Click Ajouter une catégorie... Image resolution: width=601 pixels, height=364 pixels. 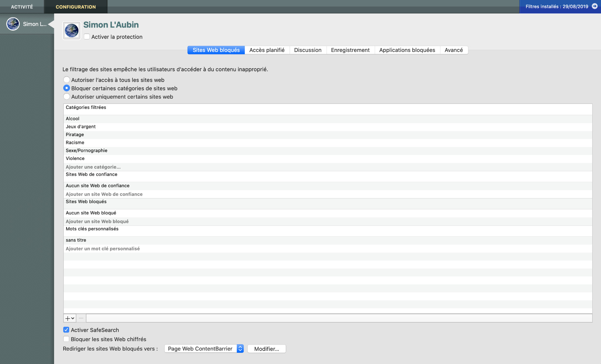point(93,167)
